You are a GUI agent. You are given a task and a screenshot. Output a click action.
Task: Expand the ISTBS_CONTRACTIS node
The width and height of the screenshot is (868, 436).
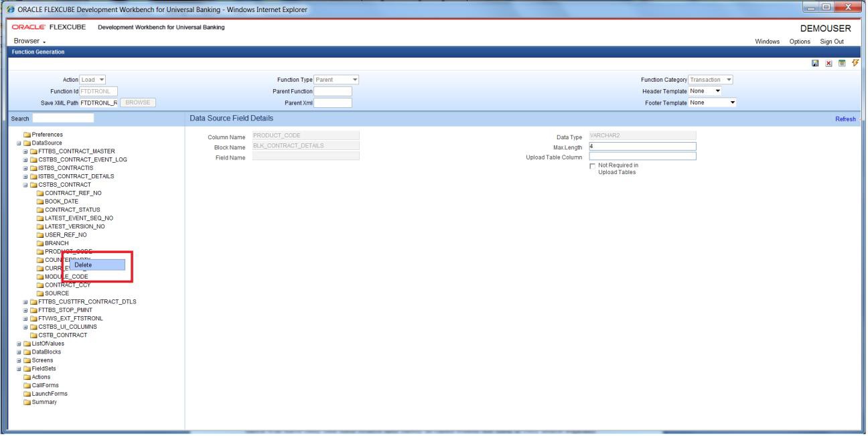[25, 168]
